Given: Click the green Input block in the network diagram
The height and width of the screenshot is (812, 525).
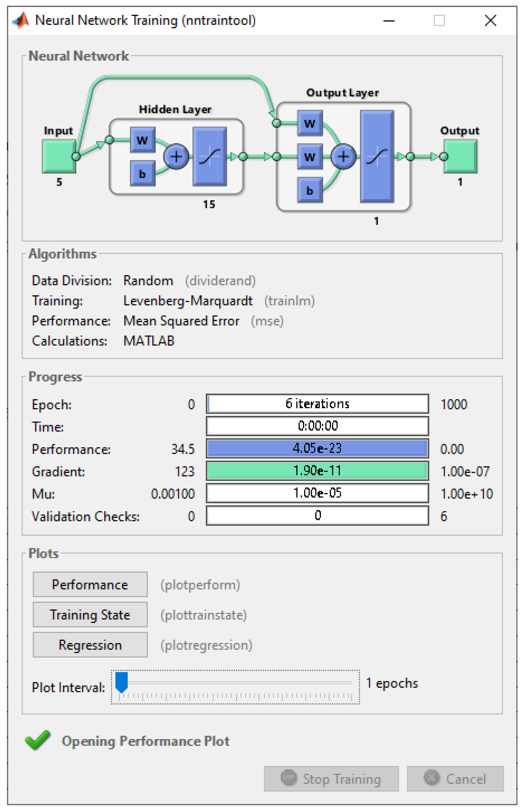Looking at the screenshot, I should (x=59, y=157).
